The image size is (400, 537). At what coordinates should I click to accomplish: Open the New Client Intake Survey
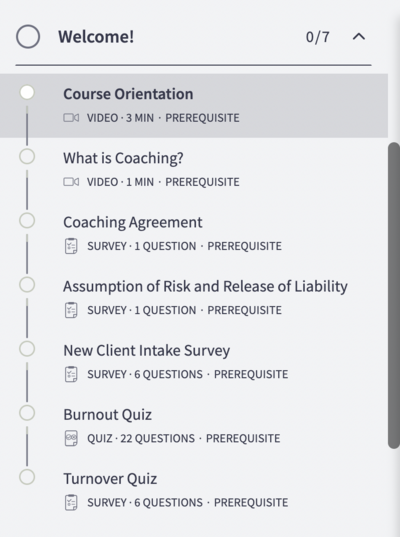pos(194,362)
